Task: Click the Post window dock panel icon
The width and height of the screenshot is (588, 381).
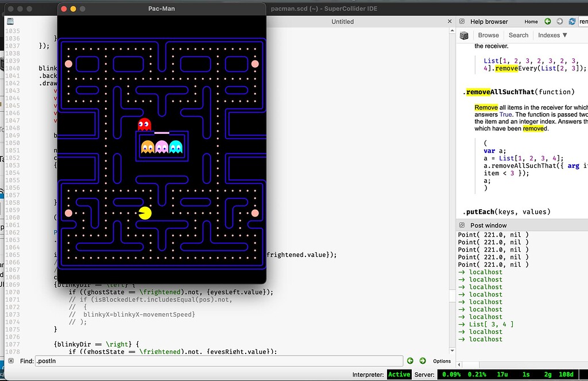Action: coord(462,225)
